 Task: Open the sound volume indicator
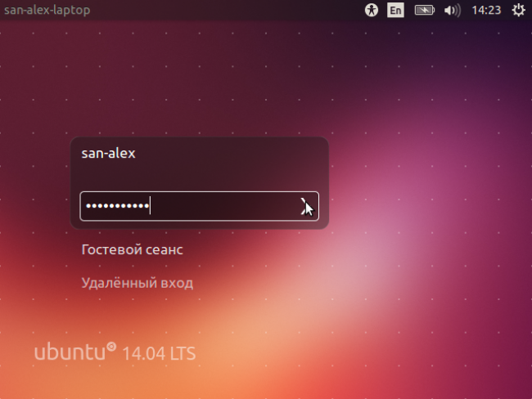[453, 10]
